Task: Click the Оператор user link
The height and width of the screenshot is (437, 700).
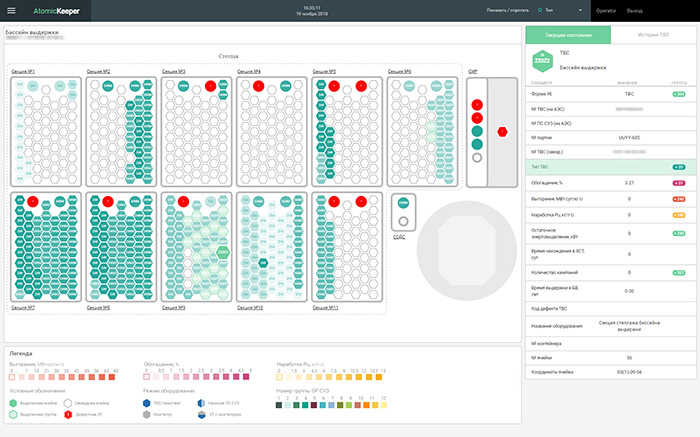Action: point(605,11)
